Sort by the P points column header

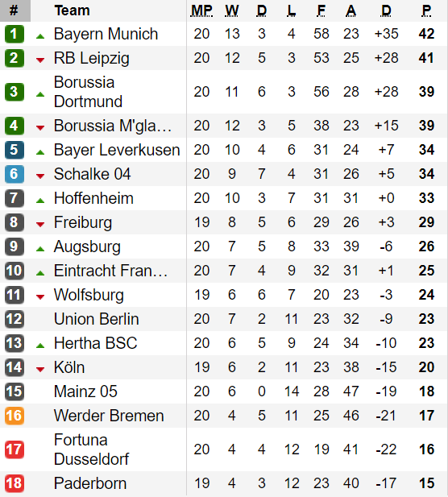tap(426, 10)
